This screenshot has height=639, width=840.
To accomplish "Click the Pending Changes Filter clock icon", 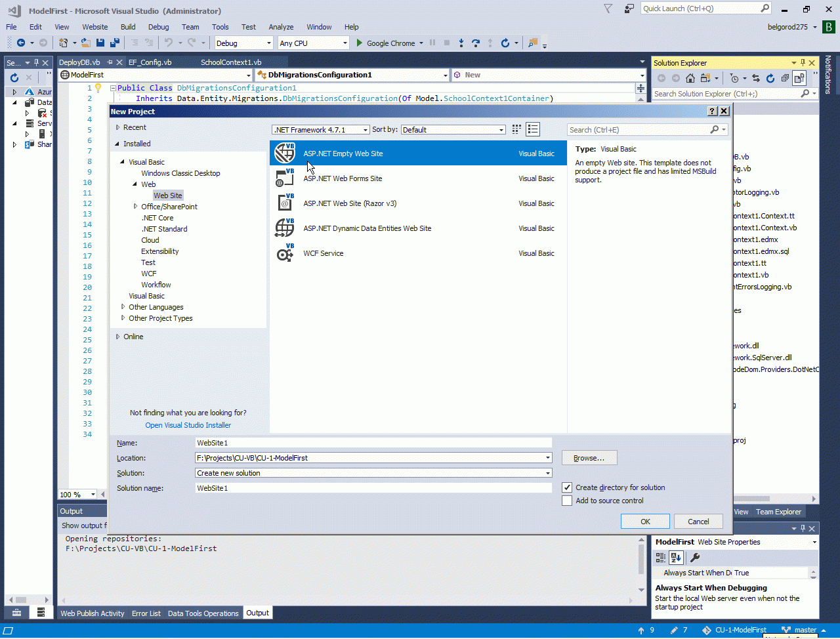I will coord(734,78).
